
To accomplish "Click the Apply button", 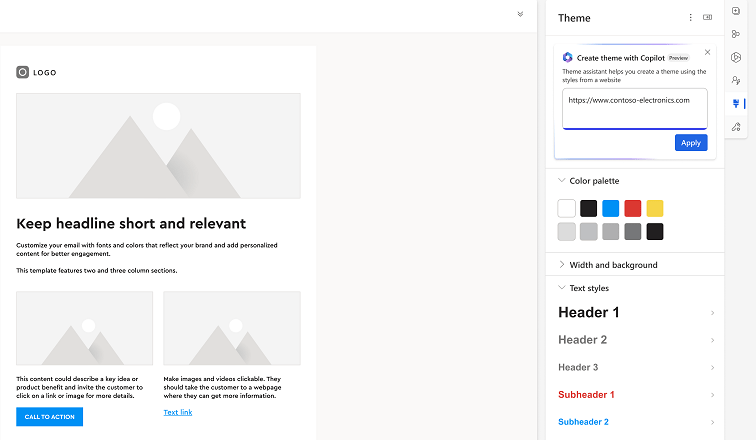I will (x=691, y=143).
